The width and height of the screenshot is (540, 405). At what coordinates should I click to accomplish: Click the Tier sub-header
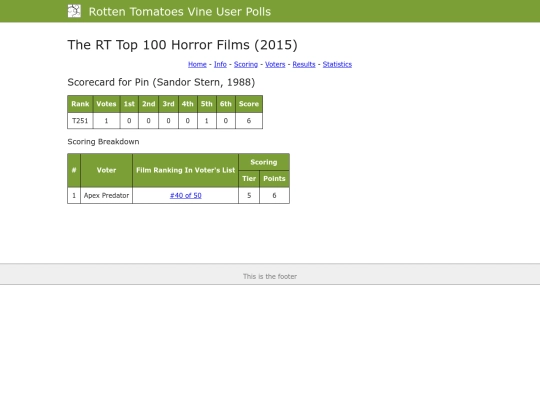[249, 179]
